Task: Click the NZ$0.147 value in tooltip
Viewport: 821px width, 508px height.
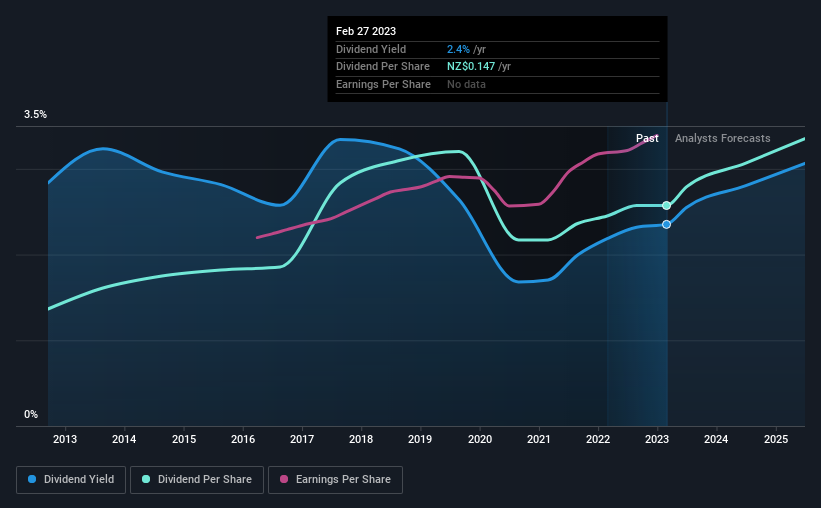Action: tap(471, 67)
